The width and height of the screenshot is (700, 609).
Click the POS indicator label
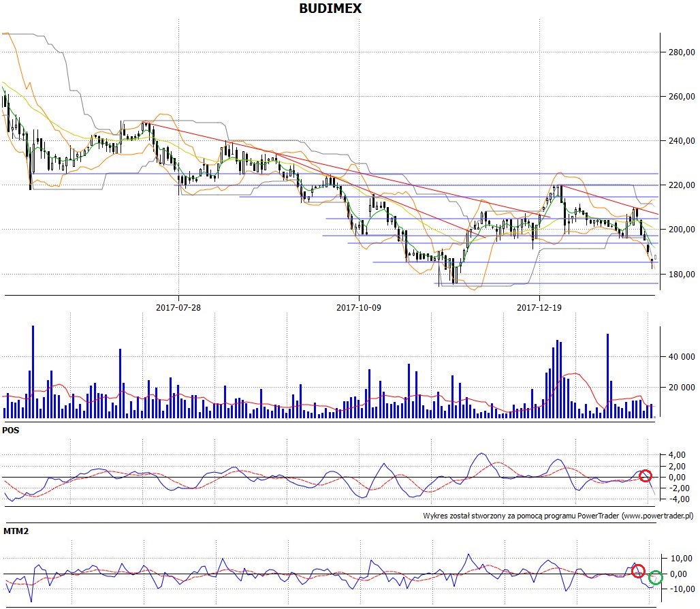(x=11, y=431)
